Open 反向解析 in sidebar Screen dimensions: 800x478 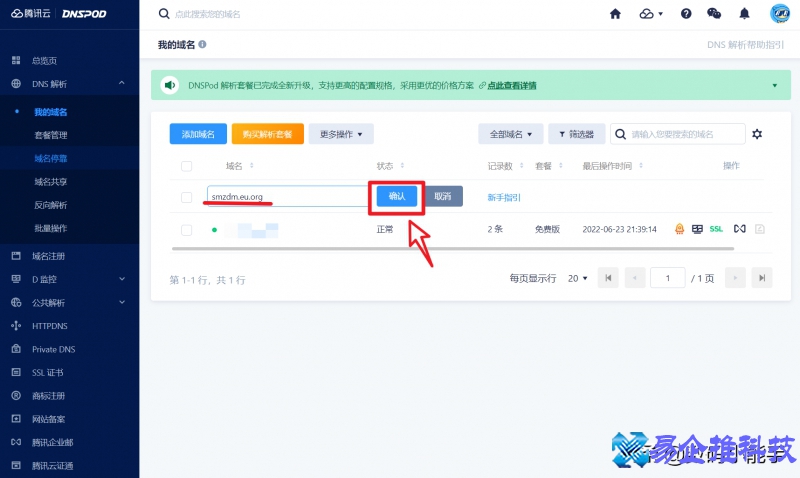click(x=51, y=205)
